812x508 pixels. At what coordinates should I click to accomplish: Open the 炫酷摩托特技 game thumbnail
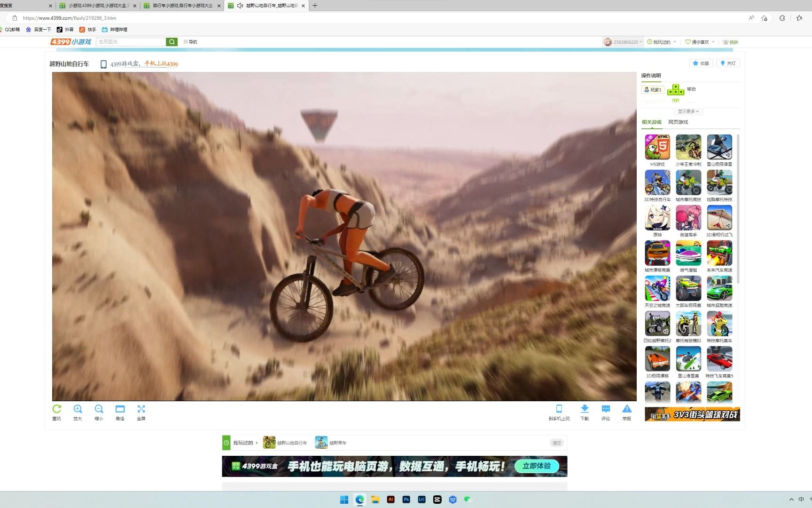point(719,182)
